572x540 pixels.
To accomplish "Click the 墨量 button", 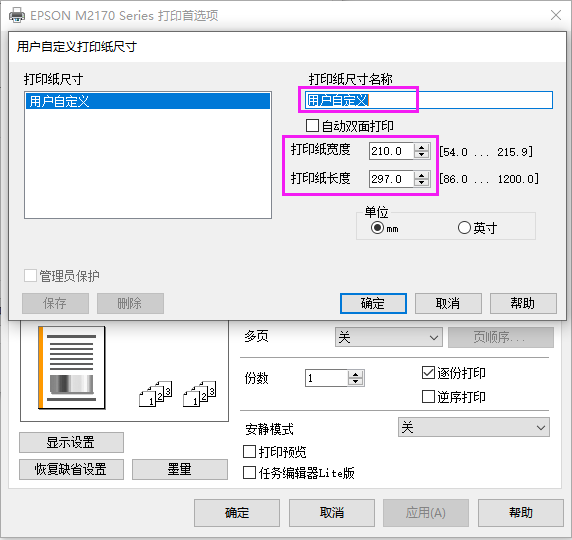I will point(179,469).
